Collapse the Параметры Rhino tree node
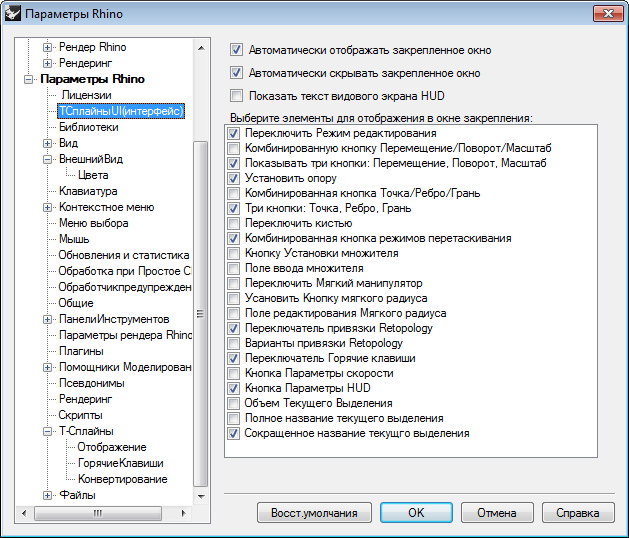 pyautogui.click(x=28, y=79)
